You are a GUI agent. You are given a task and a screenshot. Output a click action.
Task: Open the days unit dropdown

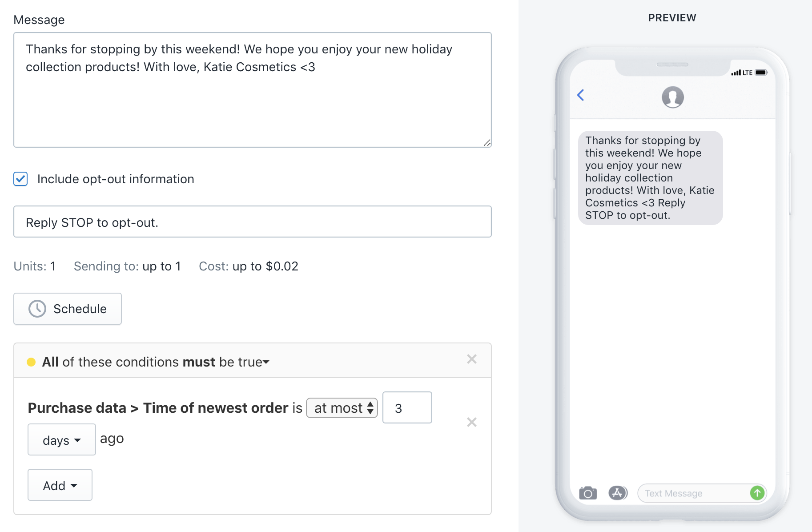62,439
